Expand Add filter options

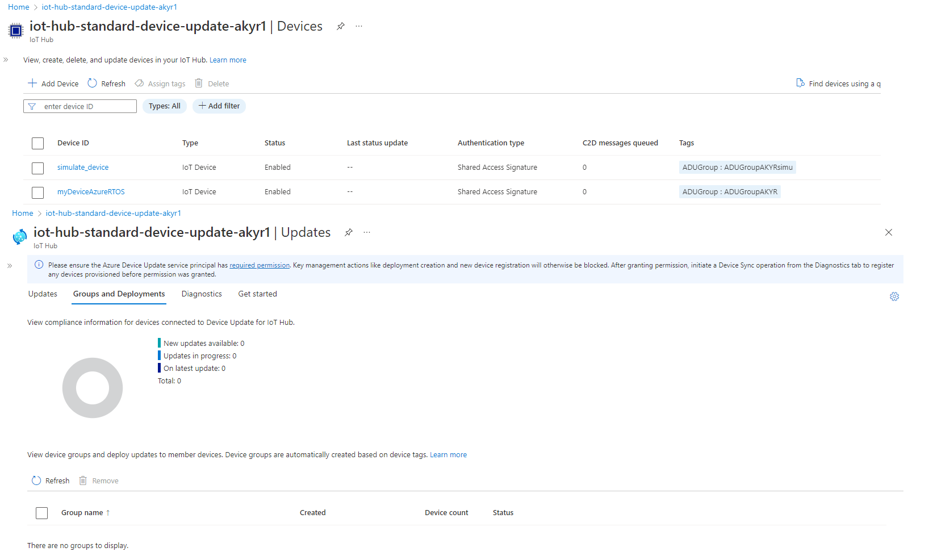click(219, 106)
